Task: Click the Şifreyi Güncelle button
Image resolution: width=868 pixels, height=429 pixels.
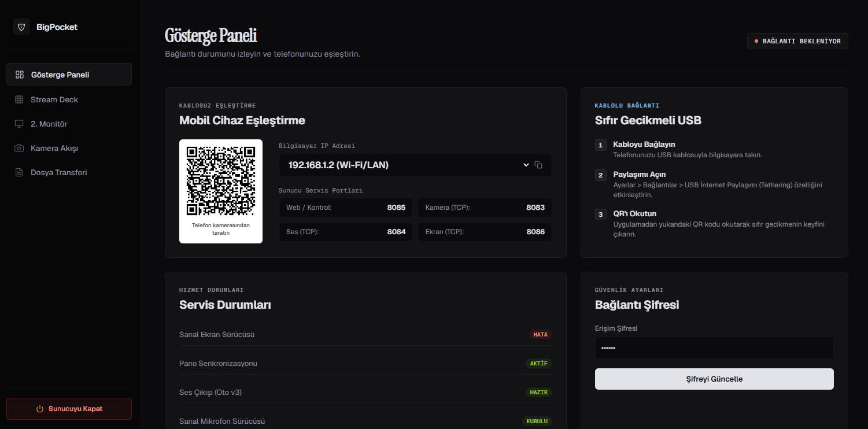Action: tap(714, 379)
